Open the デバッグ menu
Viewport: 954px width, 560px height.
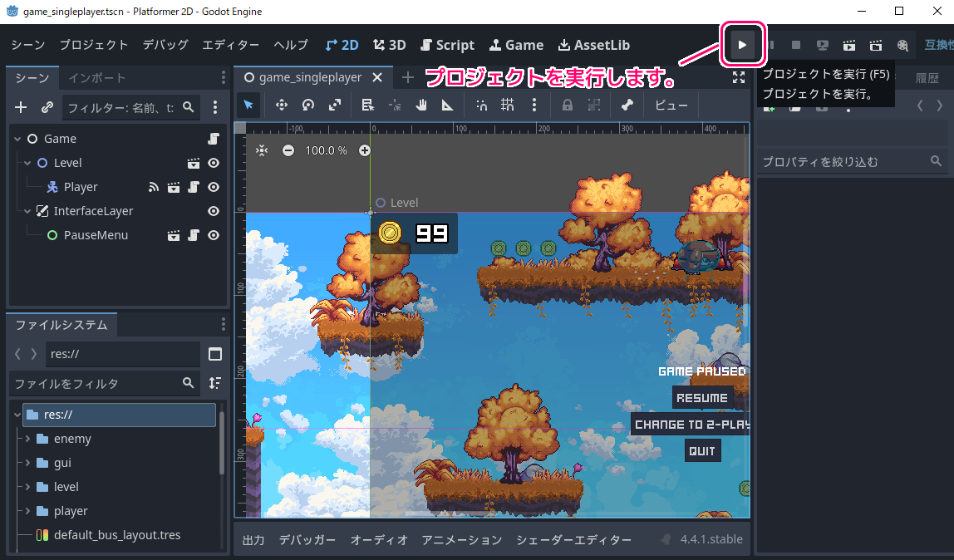click(x=165, y=45)
